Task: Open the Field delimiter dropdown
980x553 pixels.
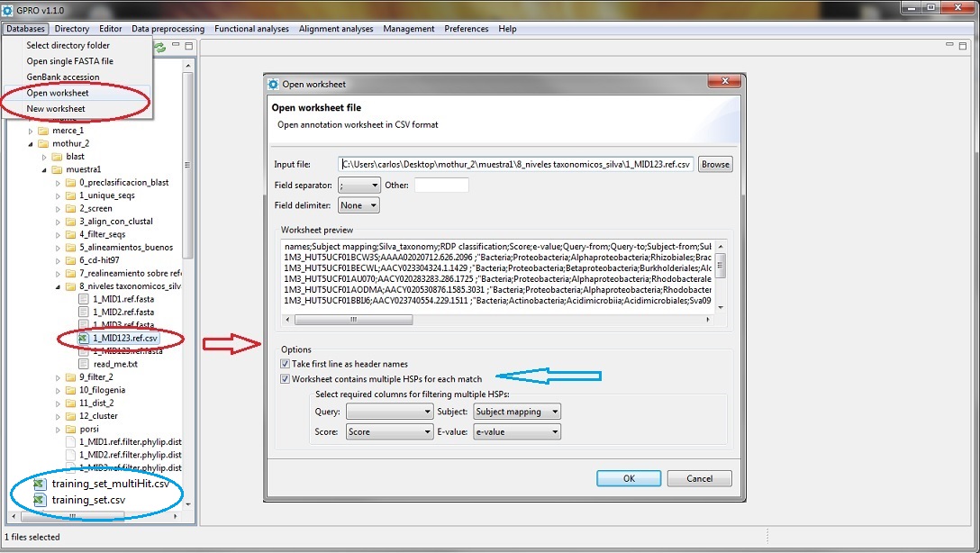Action: (x=359, y=205)
